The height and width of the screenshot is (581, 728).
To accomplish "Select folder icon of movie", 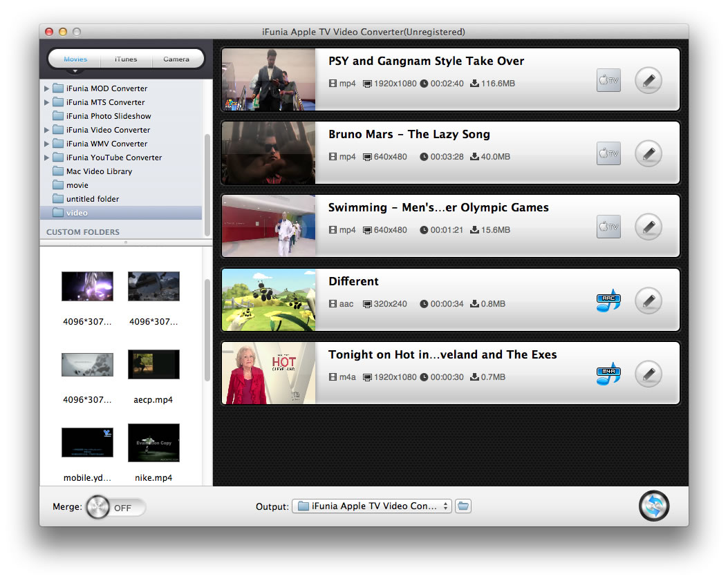I will tap(58, 185).
